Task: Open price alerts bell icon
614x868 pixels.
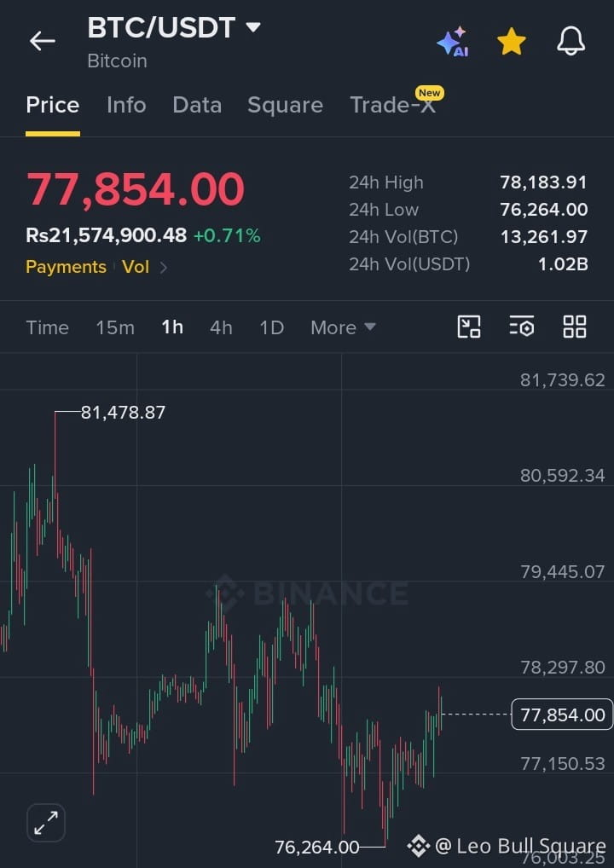Action: pos(571,42)
